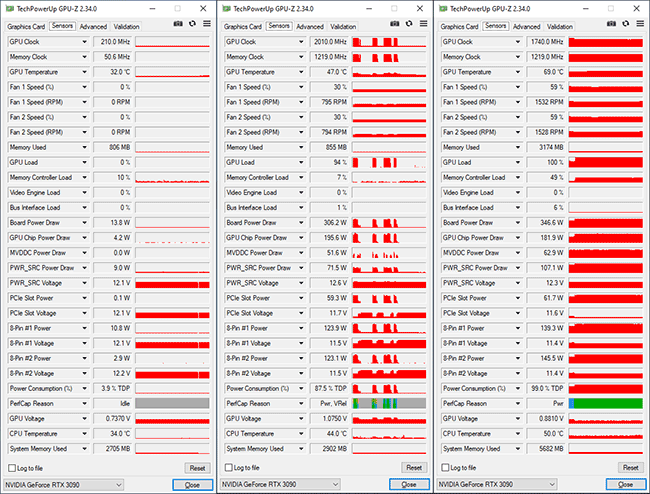
Task: Check Log to file in the rightmost window
Action: 445,467
